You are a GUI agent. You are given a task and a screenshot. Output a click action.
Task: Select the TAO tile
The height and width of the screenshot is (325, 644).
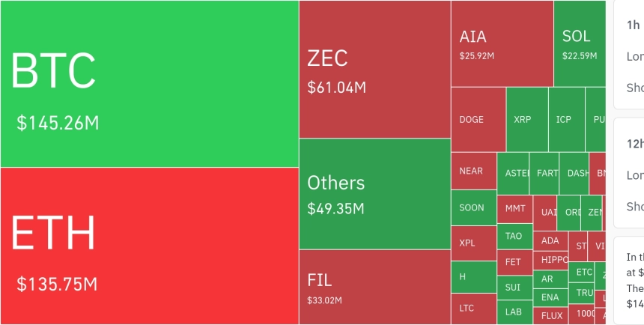tap(514, 236)
